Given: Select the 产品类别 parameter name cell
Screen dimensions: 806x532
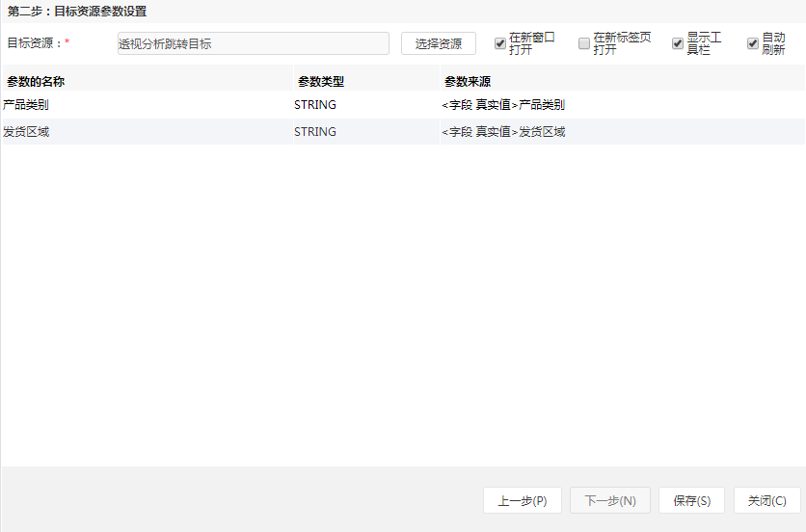Looking at the screenshot, I should click(x=147, y=105).
